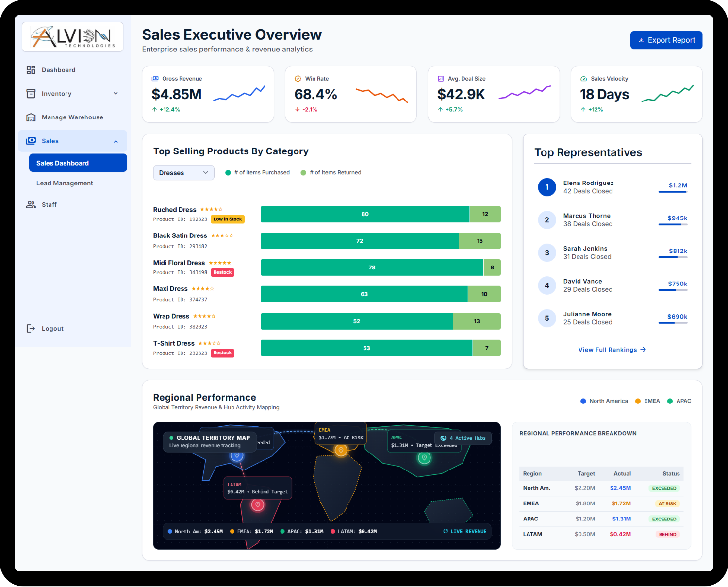Click the globe icon beside 4 Active Hubs
This screenshot has width=728, height=587.
coord(443,438)
